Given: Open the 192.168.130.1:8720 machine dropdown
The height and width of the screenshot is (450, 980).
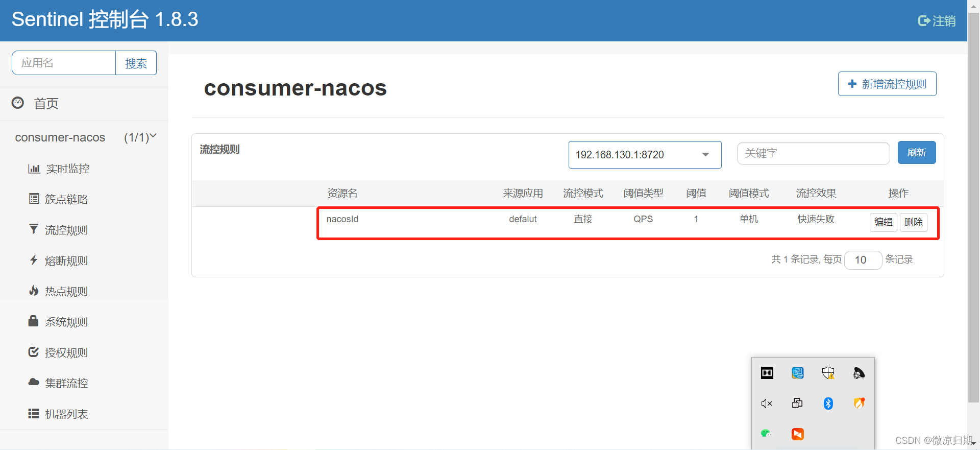Looking at the screenshot, I should click(x=645, y=155).
